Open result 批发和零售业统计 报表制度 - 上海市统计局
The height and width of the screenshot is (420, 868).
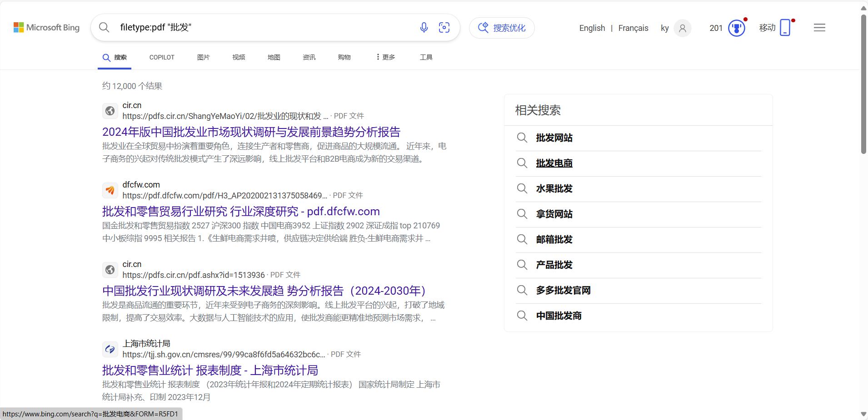pos(210,371)
